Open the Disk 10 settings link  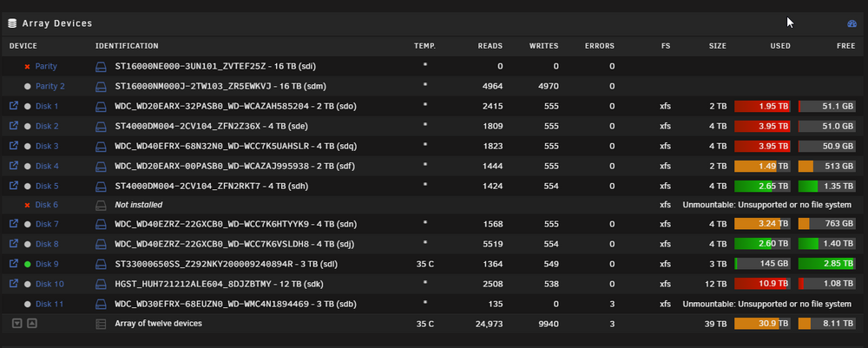tap(49, 284)
